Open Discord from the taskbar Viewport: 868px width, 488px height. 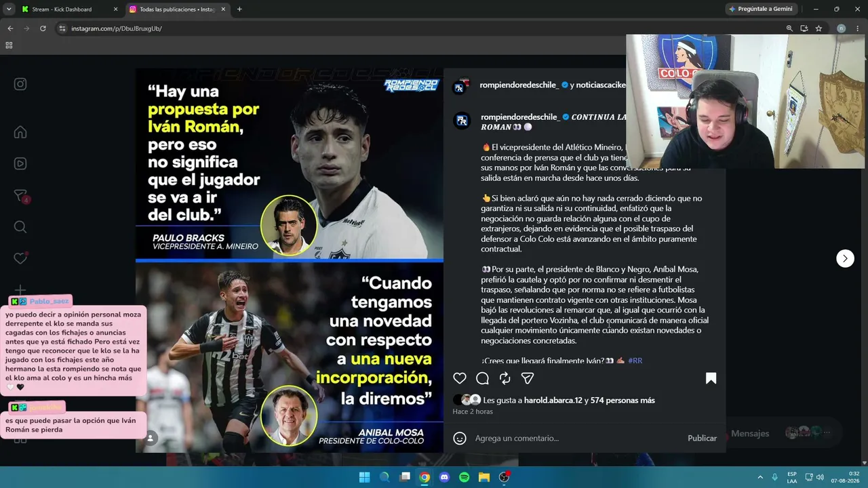point(444,477)
